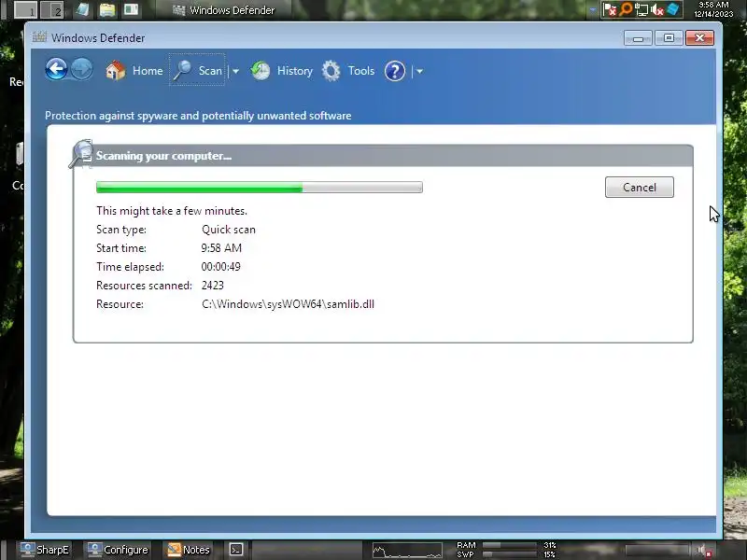Click the volume speaker icon in bottom bar
This screenshot has height=560, width=747.
coord(705,551)
